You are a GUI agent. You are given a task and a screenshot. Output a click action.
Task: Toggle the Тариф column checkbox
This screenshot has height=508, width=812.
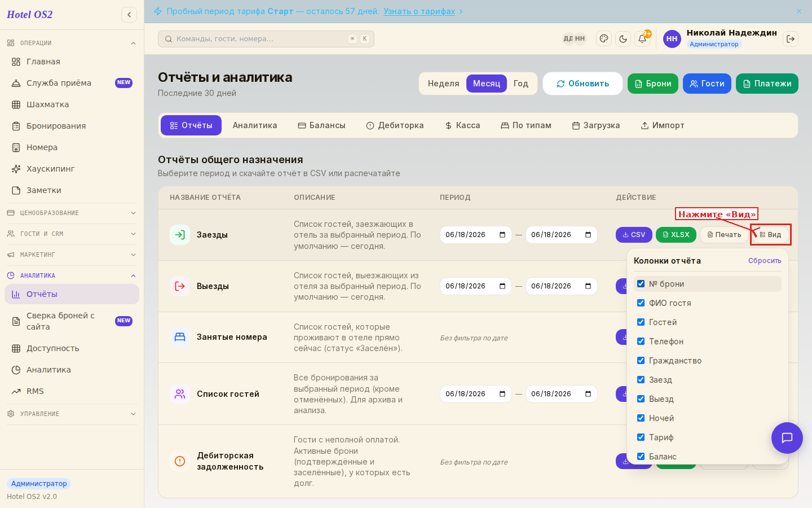pyautogui.click(x=641, y=437)
